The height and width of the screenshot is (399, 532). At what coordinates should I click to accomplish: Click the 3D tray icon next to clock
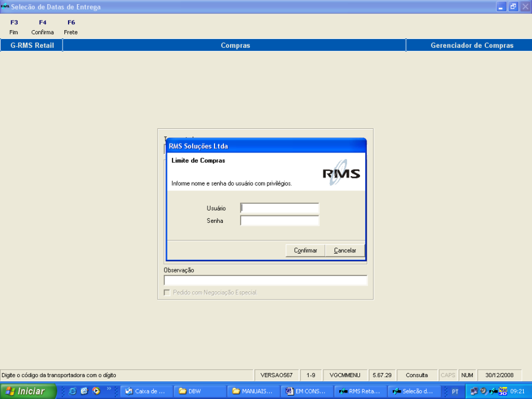pyautogui.click(x=503, y=391)
